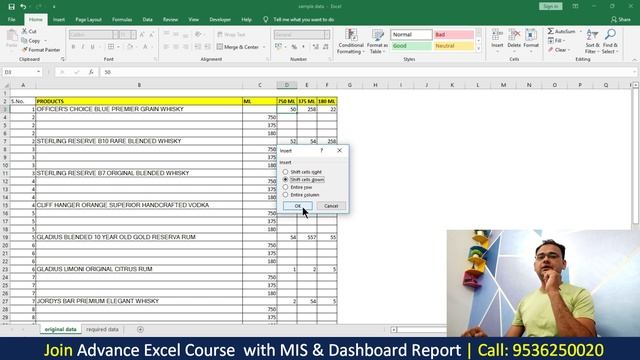
Task: Click Wrap Text in Alignment group
Action: point(231,35)
